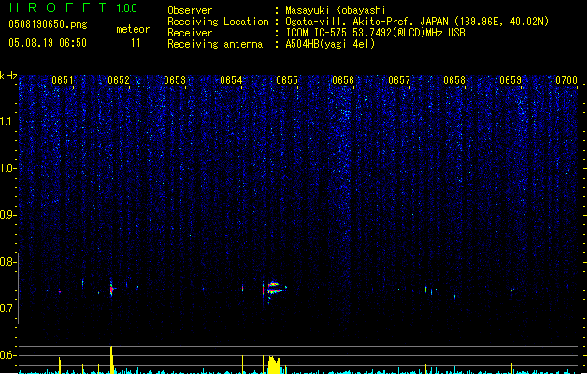Click the 0653 time marker

(x=175, y=80)
